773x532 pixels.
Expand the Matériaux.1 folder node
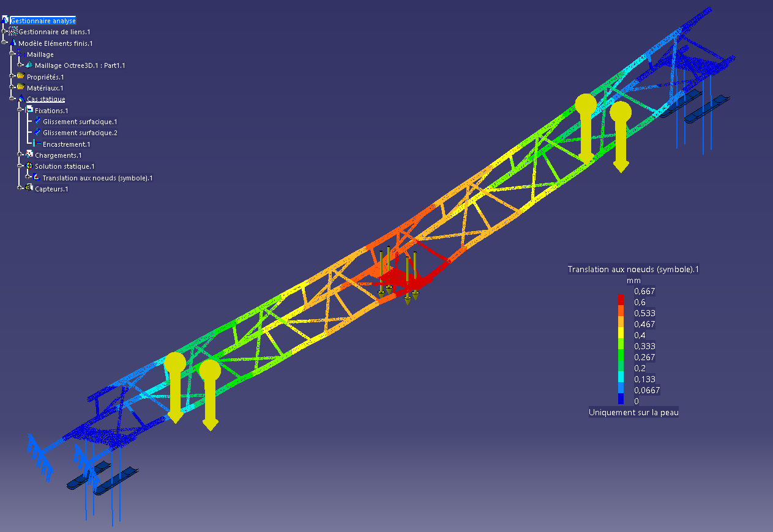pos(12,88)
